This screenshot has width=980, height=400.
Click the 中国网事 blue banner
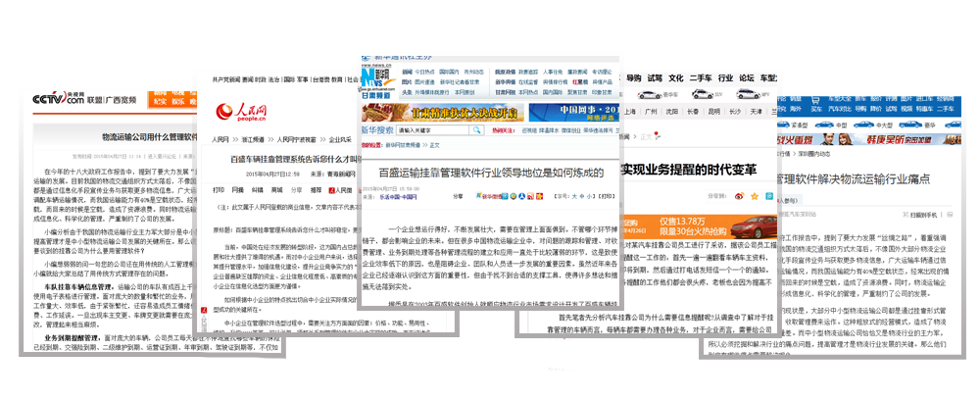[x=572, y=113]
